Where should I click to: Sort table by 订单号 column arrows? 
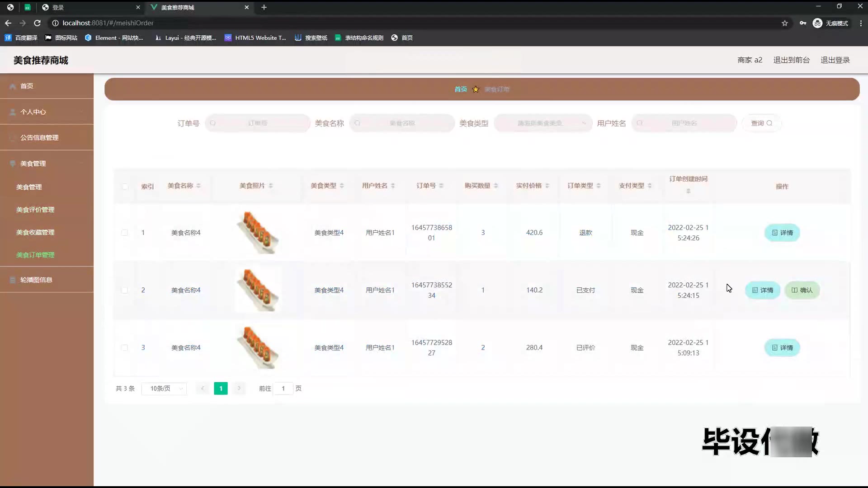pyautogui.click(x=441, y=186)
